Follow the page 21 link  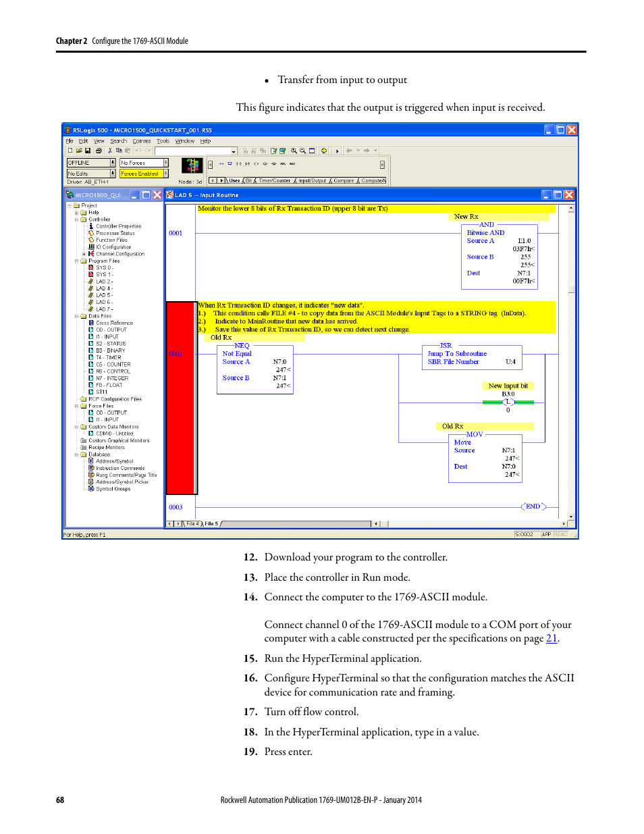click(552, 638)
